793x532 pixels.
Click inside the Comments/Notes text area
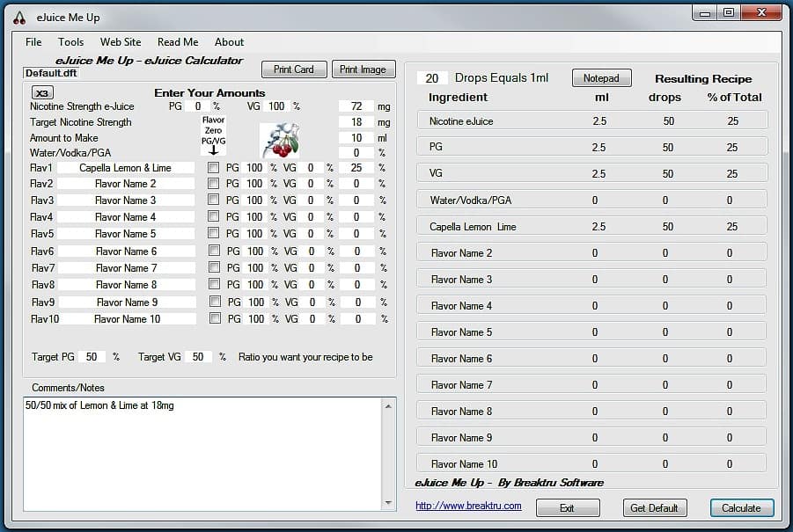click(x=203, y=454)
